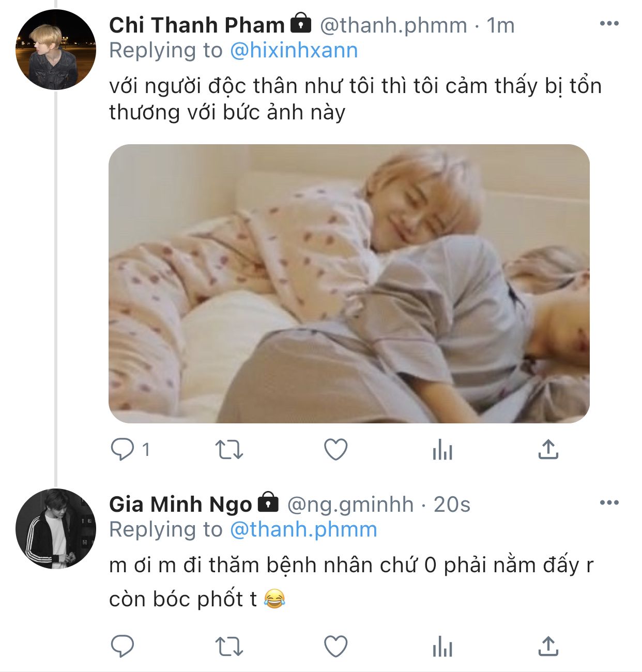This screenshot has width=642, height=672.
Task: Click the display name Gia Minh Ngo
Action: tap(180, 504)
